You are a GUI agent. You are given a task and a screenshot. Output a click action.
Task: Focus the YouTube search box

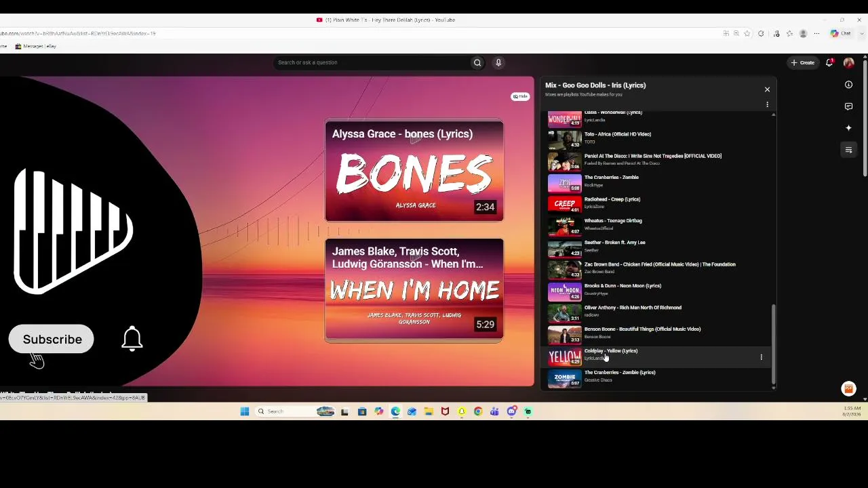(x=372, y=62)
